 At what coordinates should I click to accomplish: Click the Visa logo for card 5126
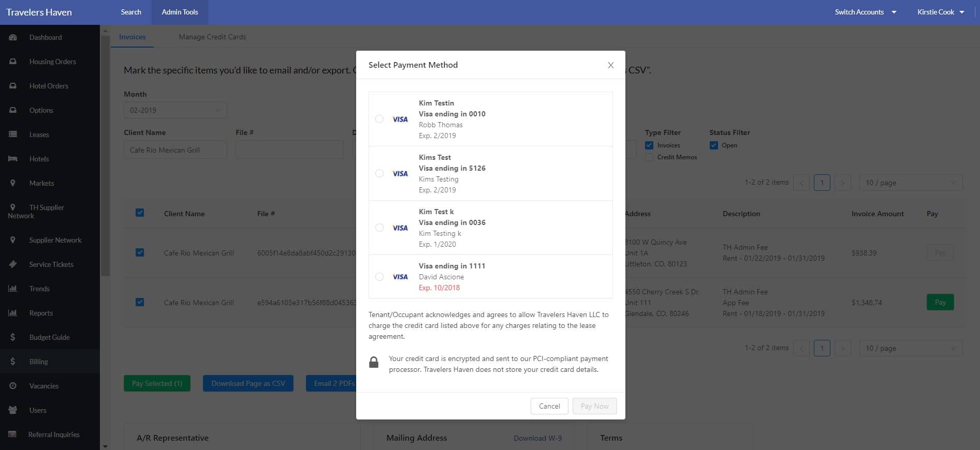[400, 173]
